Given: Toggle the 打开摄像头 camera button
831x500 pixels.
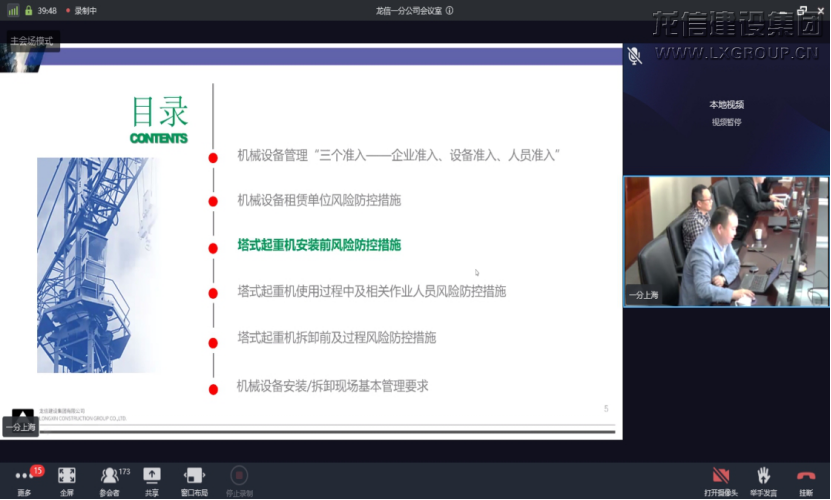Looking at the screenshot, I should [x=720, y=476].
